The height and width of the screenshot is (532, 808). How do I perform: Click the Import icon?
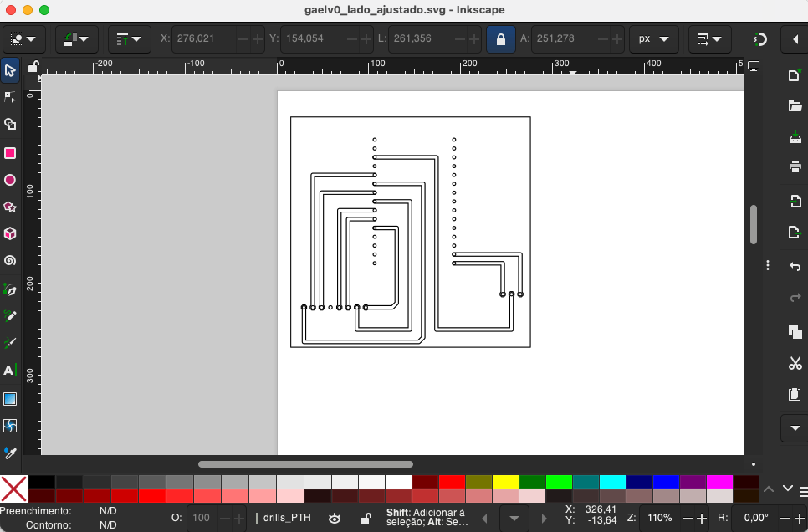tap(795, 201)
